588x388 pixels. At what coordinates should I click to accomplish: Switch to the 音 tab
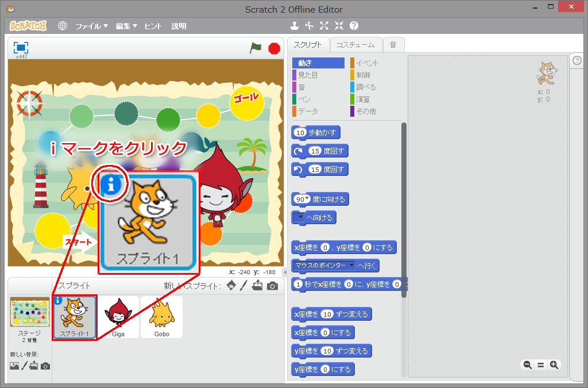(x=393, y=45)
